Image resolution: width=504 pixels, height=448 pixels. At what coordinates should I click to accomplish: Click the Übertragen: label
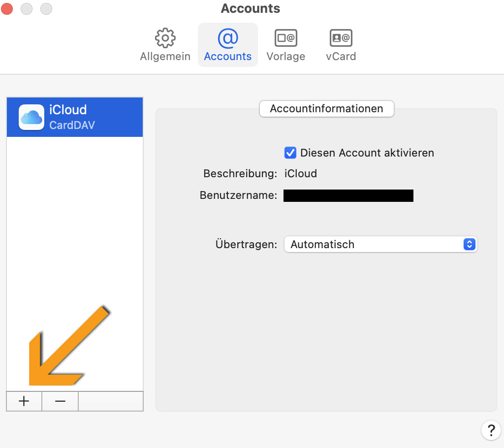[x=246, y=244]
